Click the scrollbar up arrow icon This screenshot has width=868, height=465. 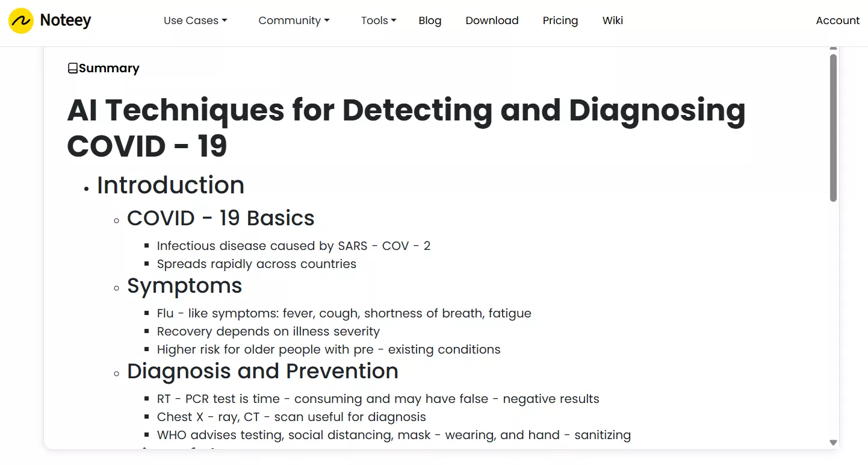(x=833, y=48)
